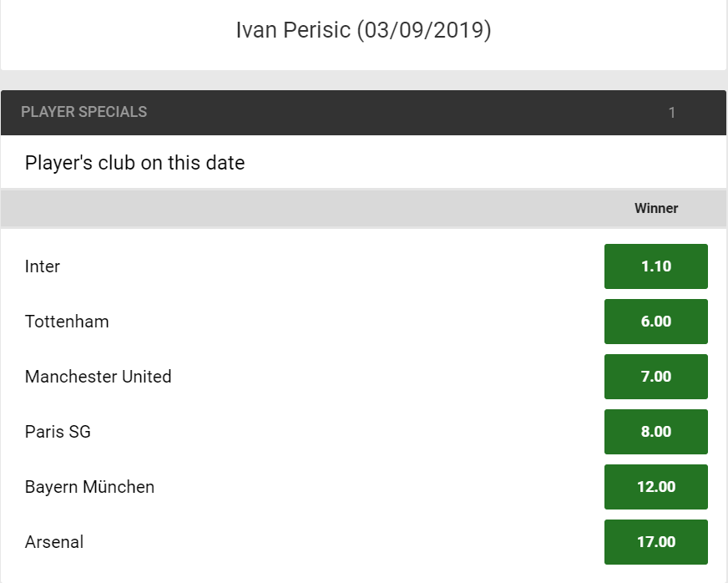The width and height of the screenshot is (728, 583).
Task: Click the Winner column header
Action: pyautogui.click(x=656, y=208)
